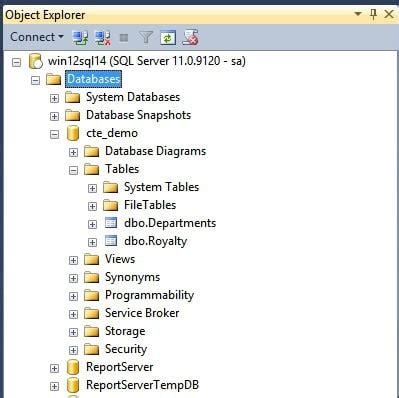Viewport: 399px width, 398px height.
Task: Click the Programmability folder icon
Action: [x=92, y=295]
